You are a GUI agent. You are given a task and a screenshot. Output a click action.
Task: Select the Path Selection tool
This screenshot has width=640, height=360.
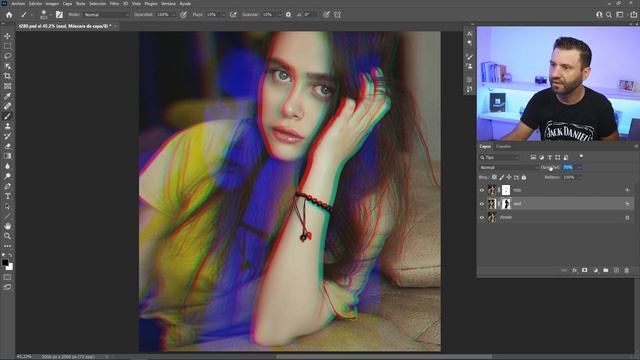pos(7,206)
